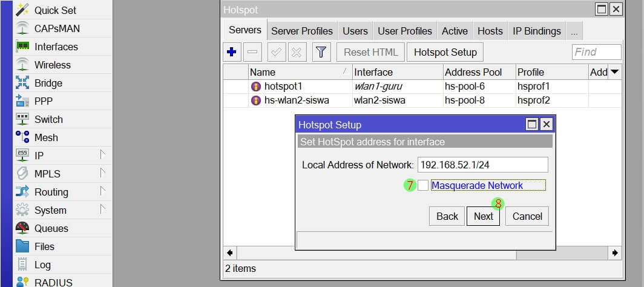
Task: Open the Files section
Action: [44, 246]
